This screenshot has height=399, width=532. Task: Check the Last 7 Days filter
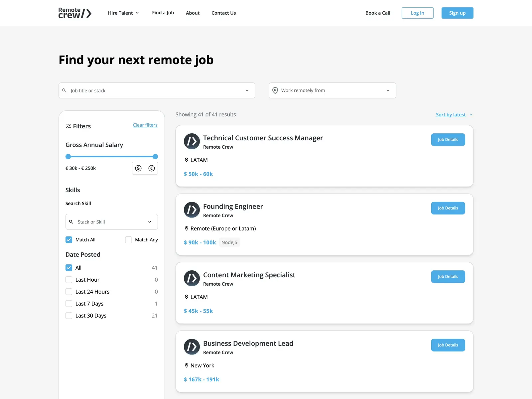tap(69, 304)
